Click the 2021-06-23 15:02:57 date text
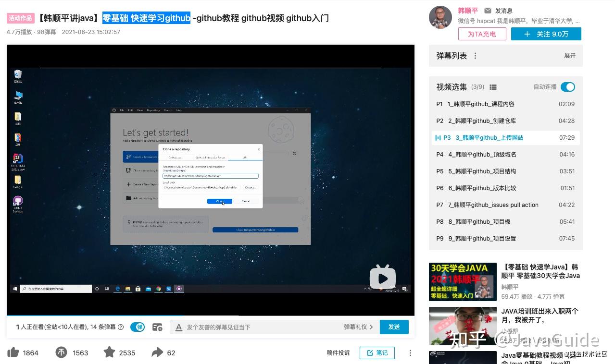615x364 pixels. 91,32
